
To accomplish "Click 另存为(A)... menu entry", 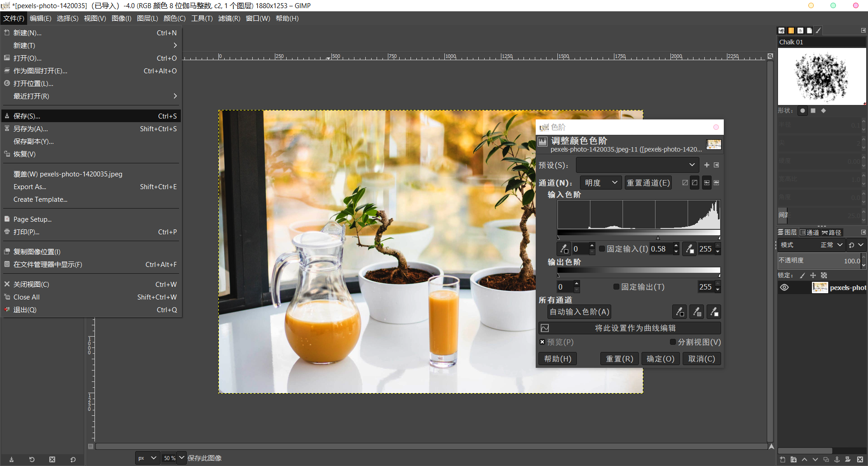I will 91,129.
